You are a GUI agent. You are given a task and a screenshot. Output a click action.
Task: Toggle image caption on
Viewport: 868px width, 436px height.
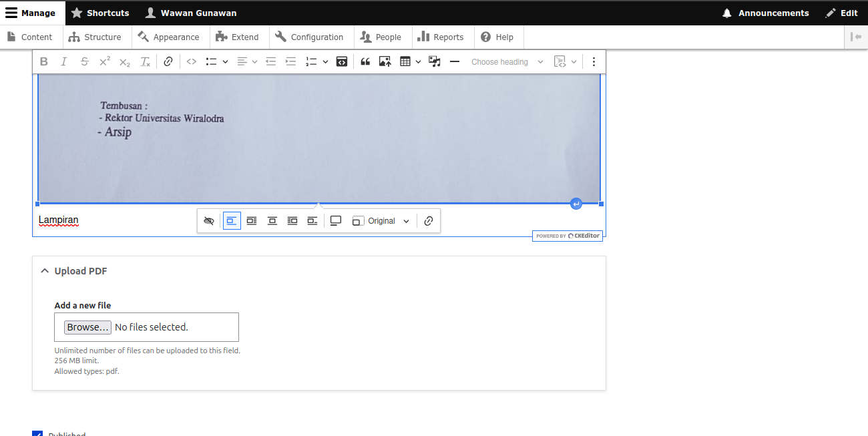pyautogui.click(x=336, y=221)
